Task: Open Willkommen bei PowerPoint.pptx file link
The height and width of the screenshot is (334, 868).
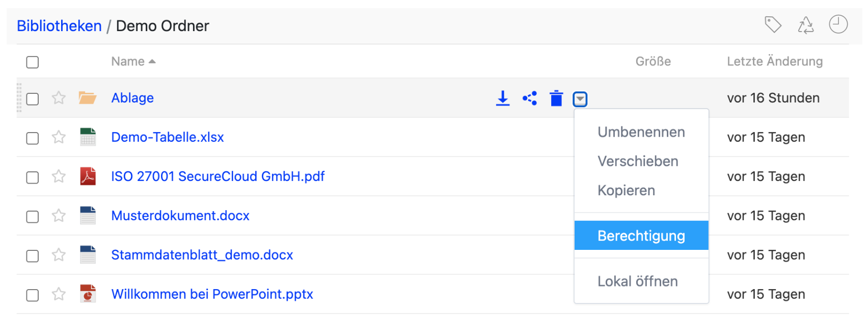Action: coord(212,294)
